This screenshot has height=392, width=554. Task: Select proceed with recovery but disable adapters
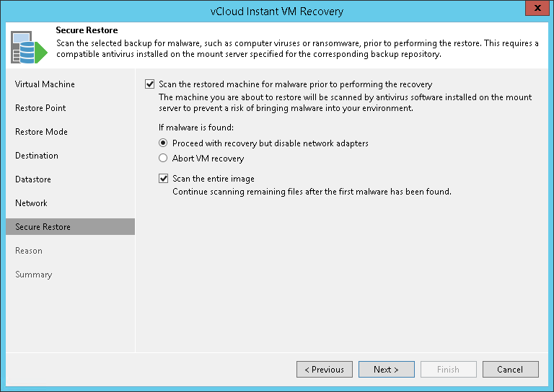click(x=164, y=143)
